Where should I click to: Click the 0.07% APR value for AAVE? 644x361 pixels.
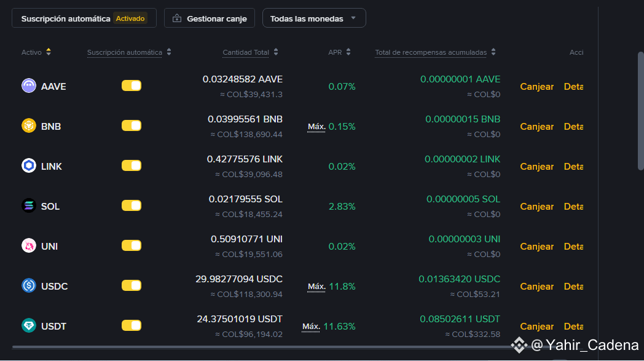click(342, 86)
